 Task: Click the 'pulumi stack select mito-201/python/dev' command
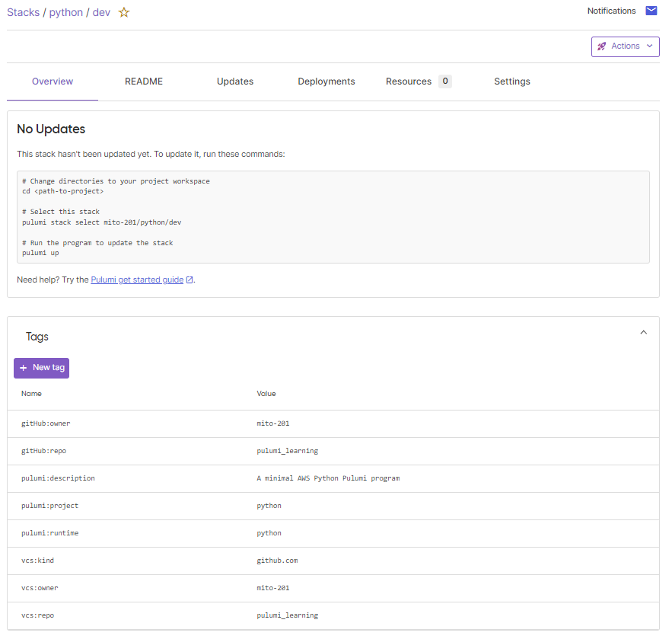tap(101, 222)
